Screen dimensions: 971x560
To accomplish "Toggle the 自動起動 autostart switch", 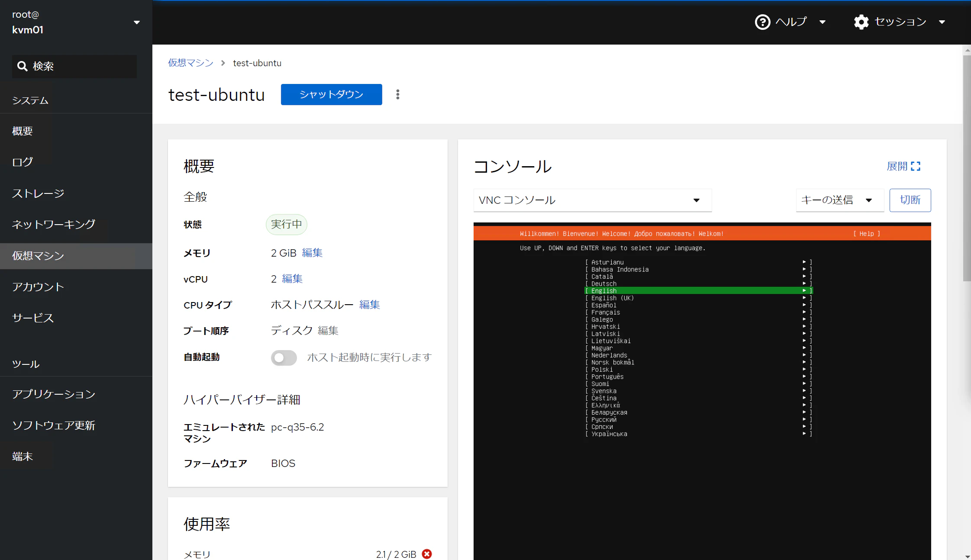I will click(x=284, y=357).
